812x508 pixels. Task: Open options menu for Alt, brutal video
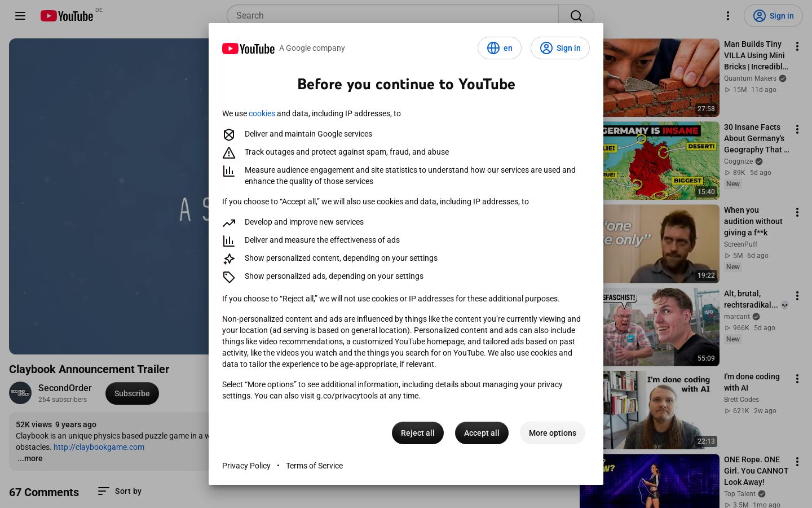click(x=797, y=296)
